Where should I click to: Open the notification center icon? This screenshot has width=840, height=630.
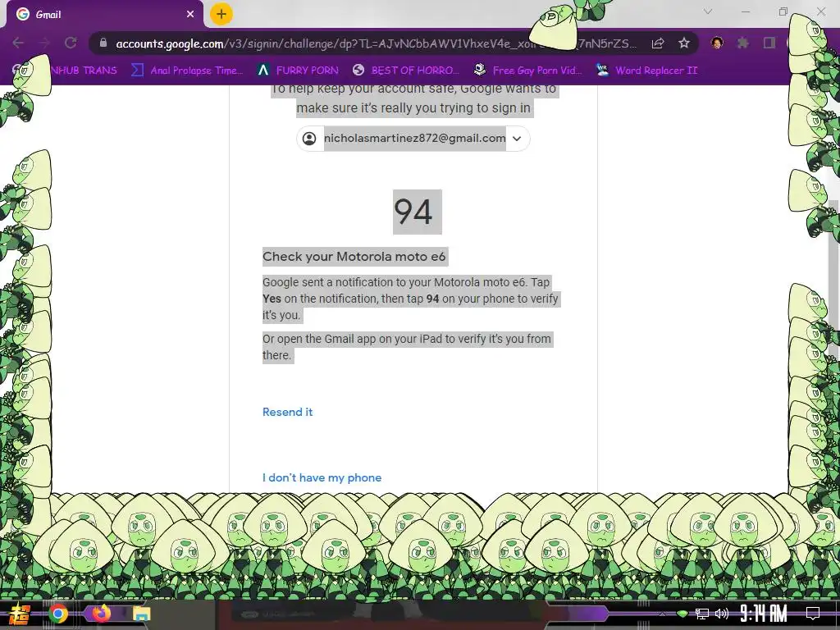[813, 614]
